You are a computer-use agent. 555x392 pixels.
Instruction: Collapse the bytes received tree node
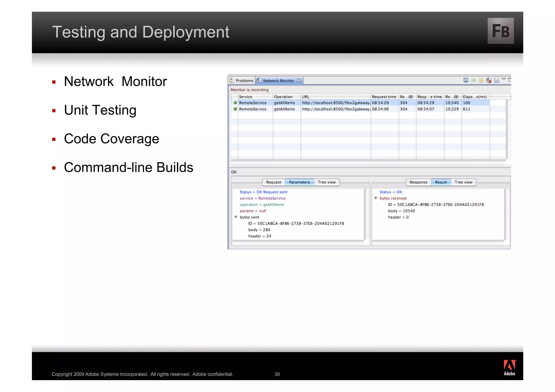click(x=376, y=198)
